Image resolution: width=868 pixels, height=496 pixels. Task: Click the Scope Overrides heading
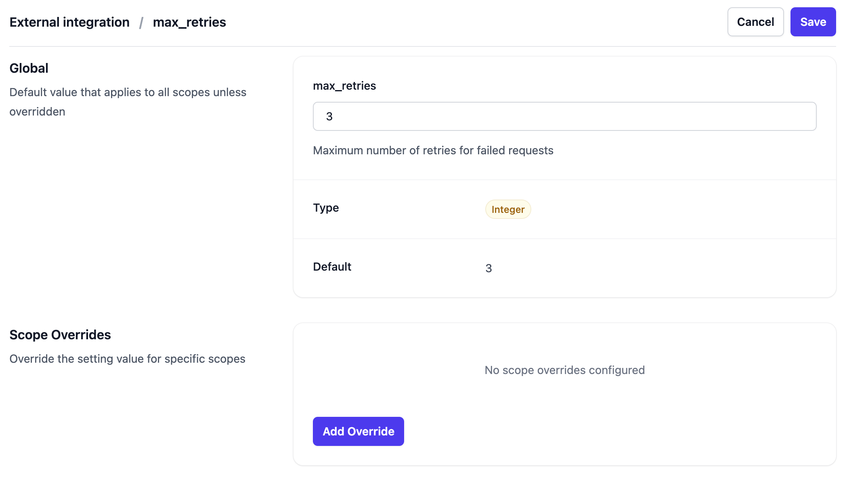coord(60,335)
